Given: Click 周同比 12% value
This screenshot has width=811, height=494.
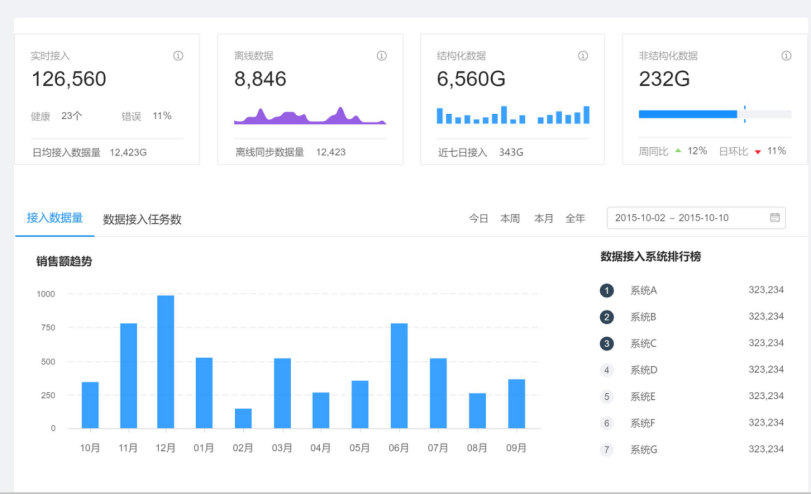Looking at the screenshot, I should (x=697, y=151).
